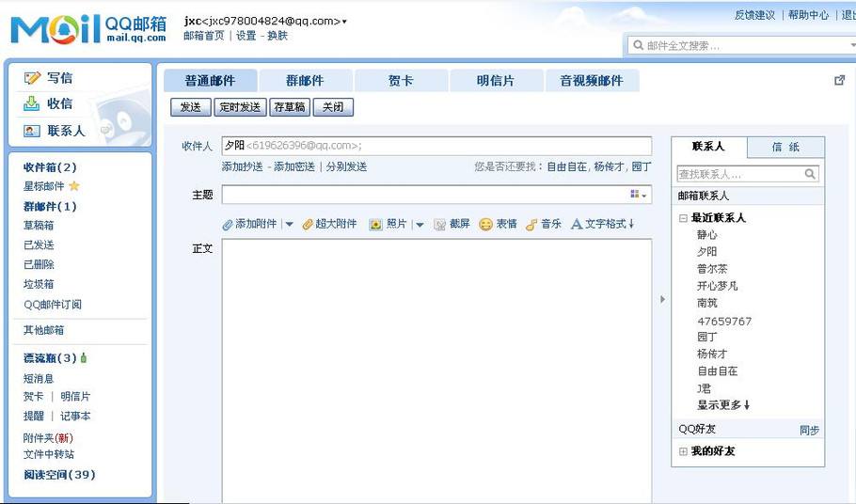Collapse the 最近联系人 group
The image size is (856, 504).
click(683, 218)
